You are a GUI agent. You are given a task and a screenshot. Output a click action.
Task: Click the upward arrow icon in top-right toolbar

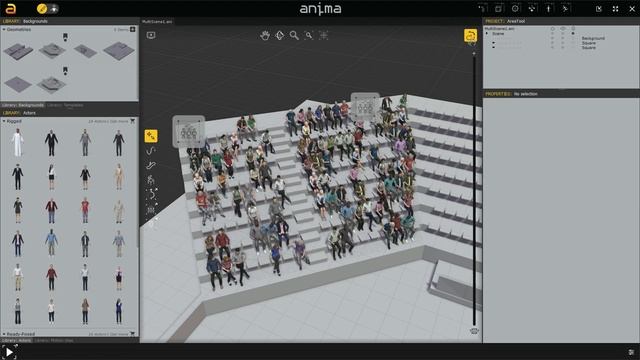click(x=549, y=8)
